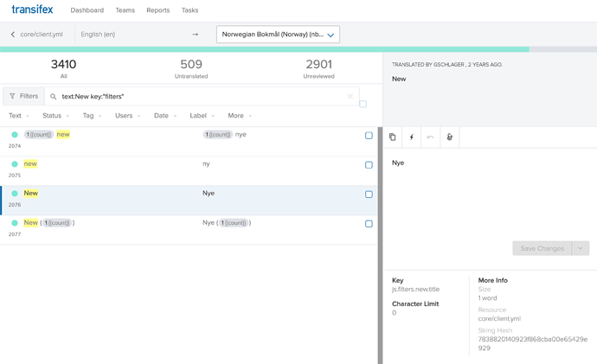This screenshot has height=364, width=597.
Task: Select the string row 2077 'New (count)'
Action: (x=189, y=230)
